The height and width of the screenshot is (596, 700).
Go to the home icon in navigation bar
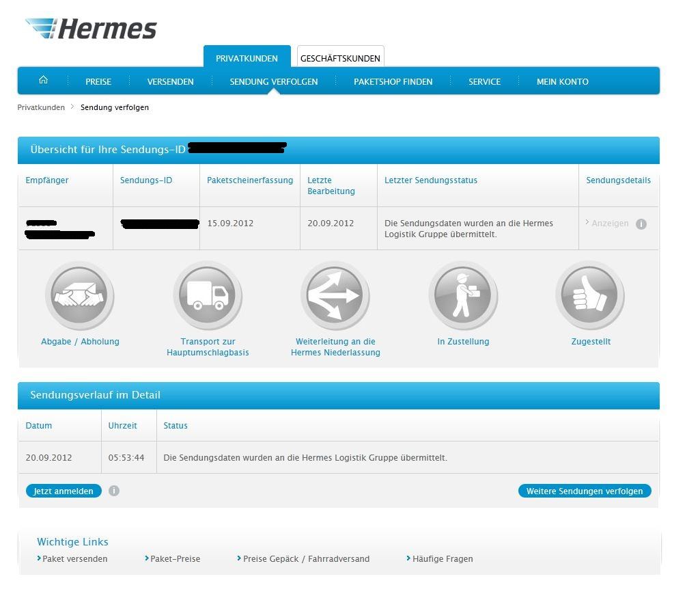pos(43,80)
